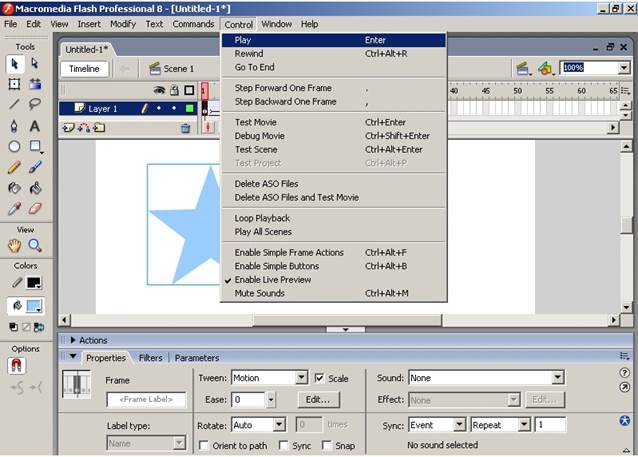This screenshot has height=457, width=638.
Task: Open the Tween Motion dropdown
Action: click(x=301, y=378)
